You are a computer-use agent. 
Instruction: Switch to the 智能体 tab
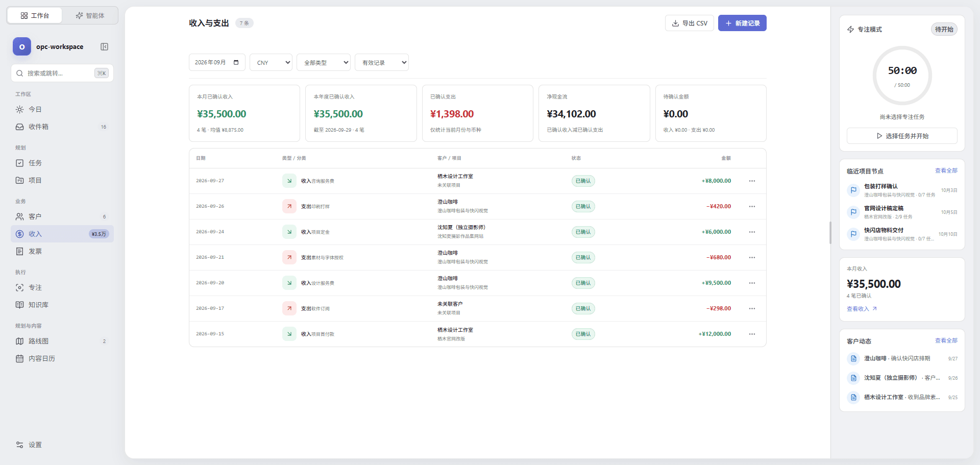click(x=90, y=15)
